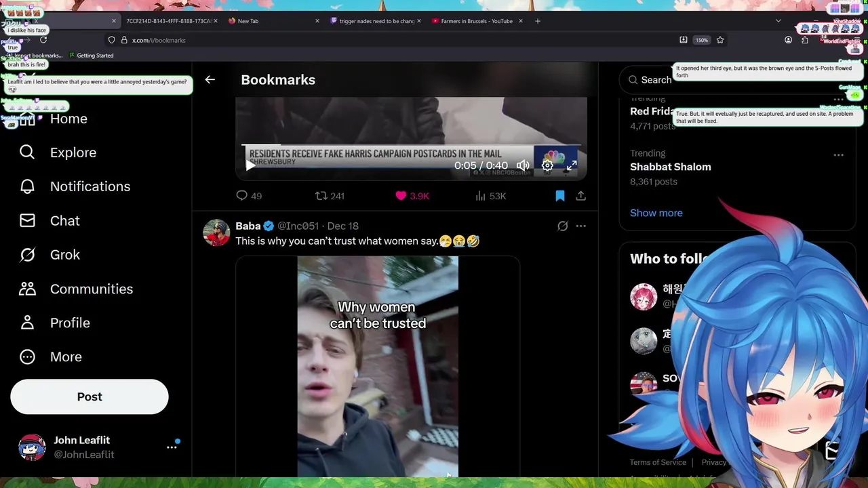This screenshot has height=488, width=868.
Task: Open Terms of Service link
Action: pos(658,462)
